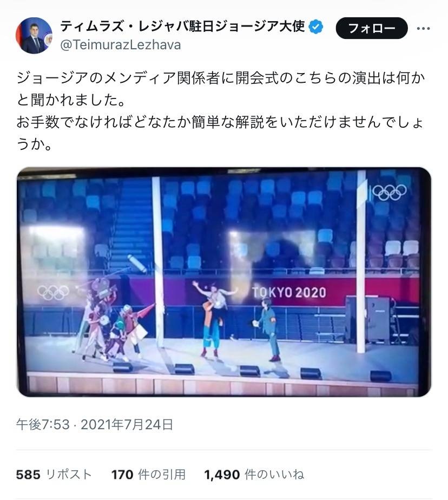Open the ambassador's profile avatar
Viewport: 448px width, 500px height.
click(34, 35)
